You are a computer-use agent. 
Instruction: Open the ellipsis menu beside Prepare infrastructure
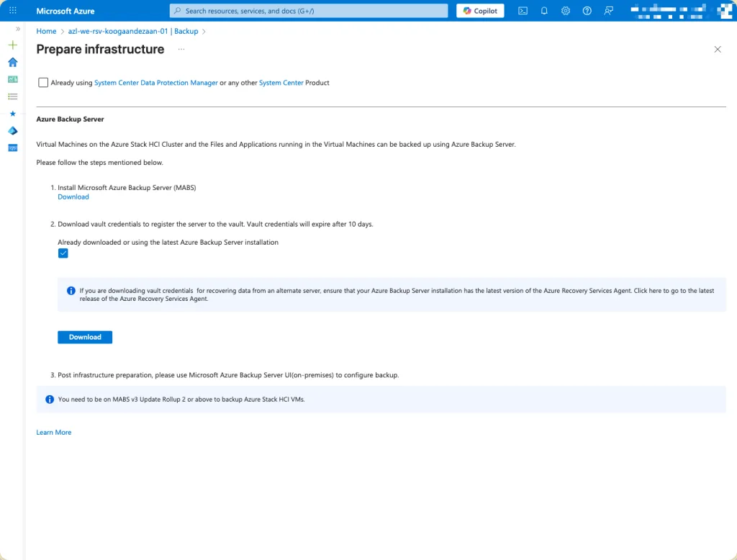point(181,50)
